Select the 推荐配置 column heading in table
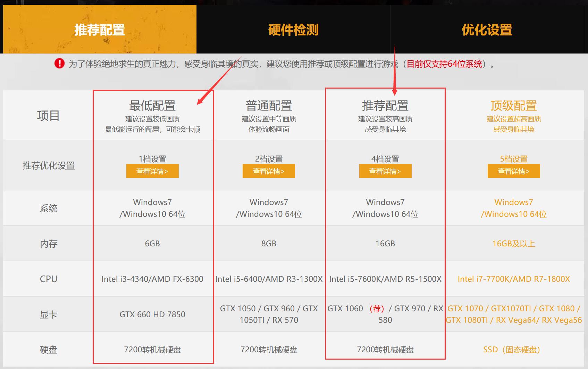 point(385,106)
